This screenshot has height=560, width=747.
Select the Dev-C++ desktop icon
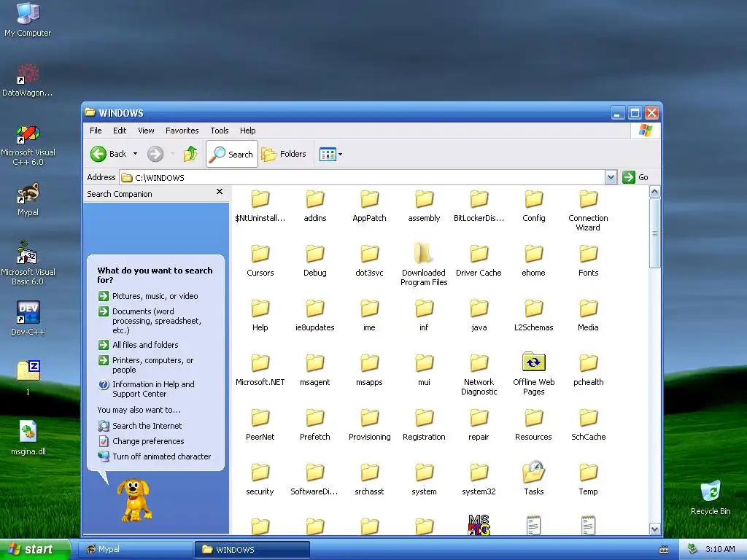click(x=28, y=318)
